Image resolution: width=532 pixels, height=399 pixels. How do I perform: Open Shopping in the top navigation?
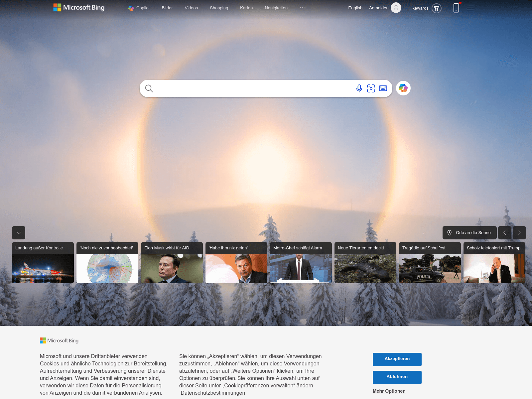coord(219,8)
